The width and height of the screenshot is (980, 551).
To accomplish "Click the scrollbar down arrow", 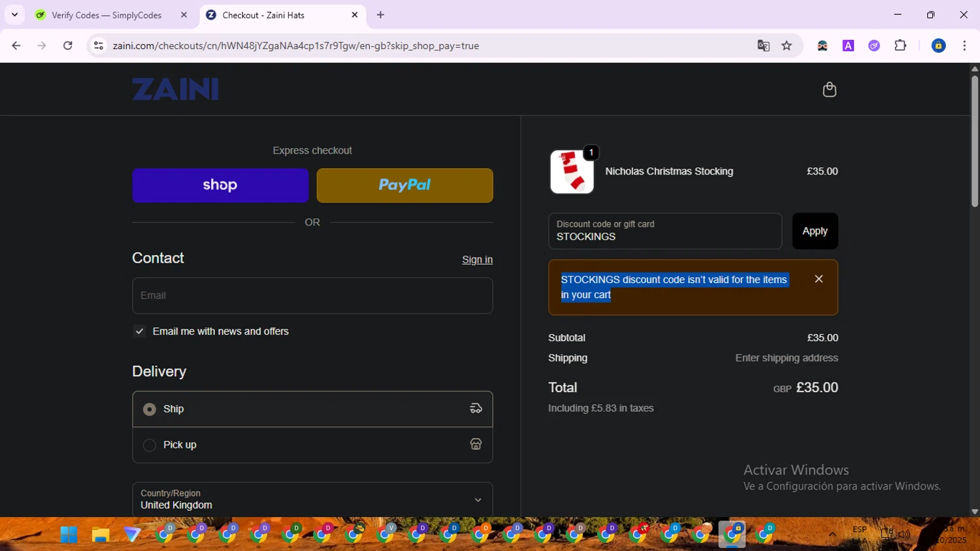I will pyautogui.click(x=974, y=512).
